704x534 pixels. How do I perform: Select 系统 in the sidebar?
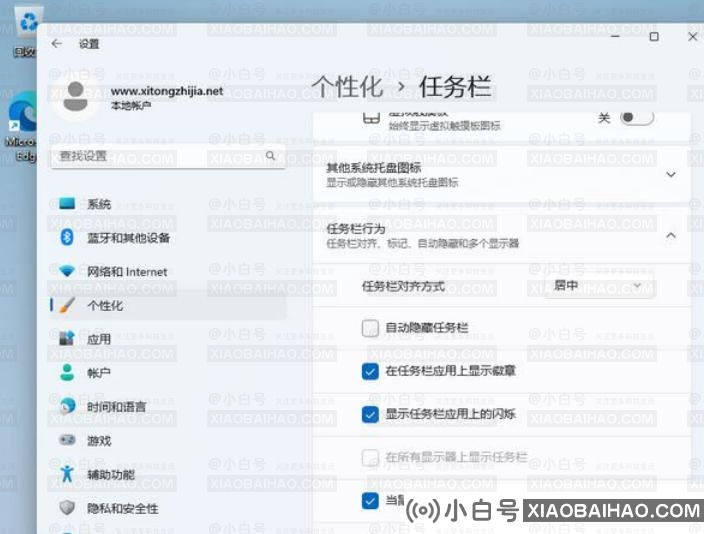coord(168,204)
